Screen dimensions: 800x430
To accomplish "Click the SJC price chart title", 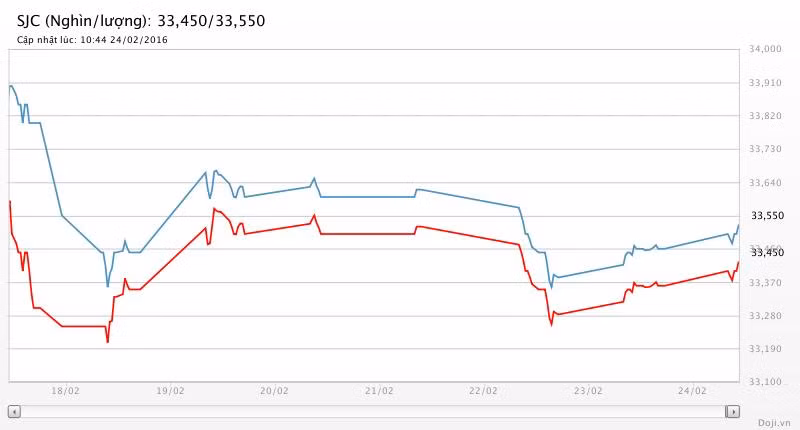I will tap(141, 20).
